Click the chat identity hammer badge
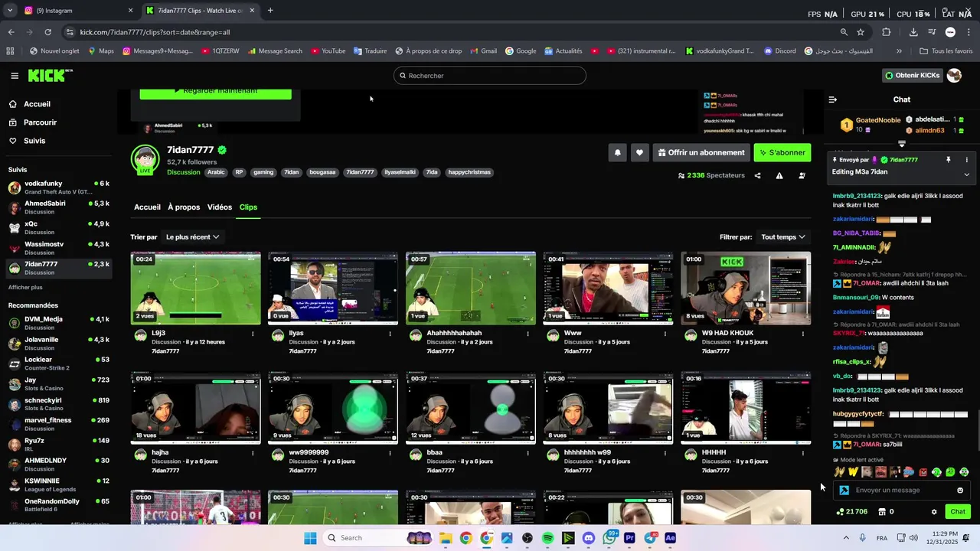 [844, 491]
